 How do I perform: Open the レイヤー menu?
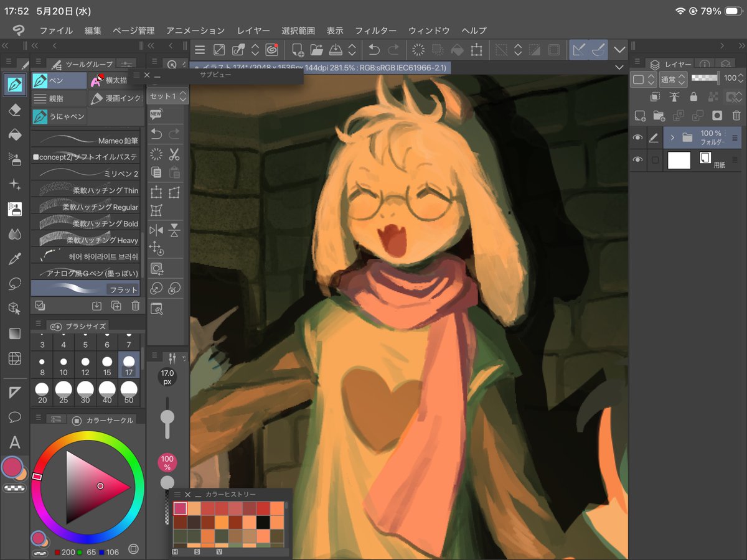pyautogui.click(x=253, y=30)
